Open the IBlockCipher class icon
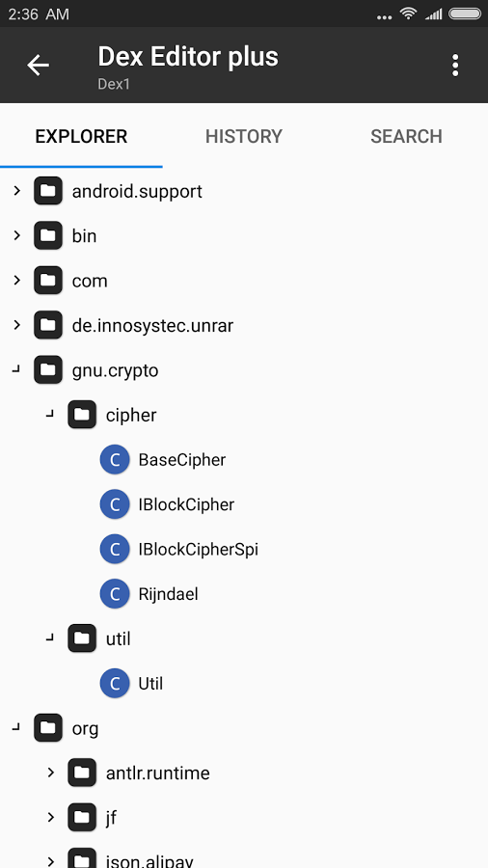Image resolution: width=488 pixels, height=868 pixels. pyautogui.click(x=115, y=504)
